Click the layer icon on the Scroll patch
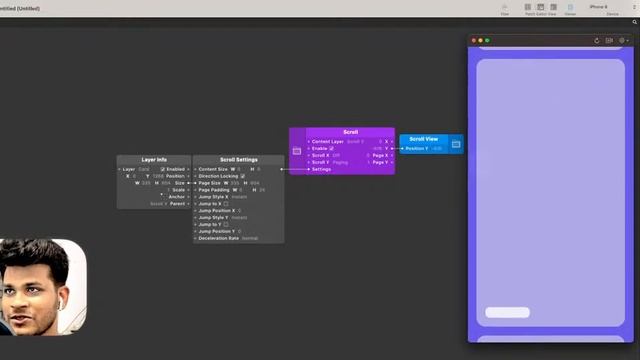 [x=297, y=151]
